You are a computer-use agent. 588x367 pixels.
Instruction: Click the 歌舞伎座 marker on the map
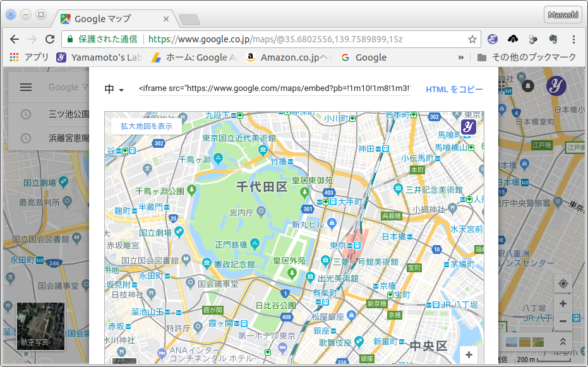pyautogui.click(x=359, y=342)
